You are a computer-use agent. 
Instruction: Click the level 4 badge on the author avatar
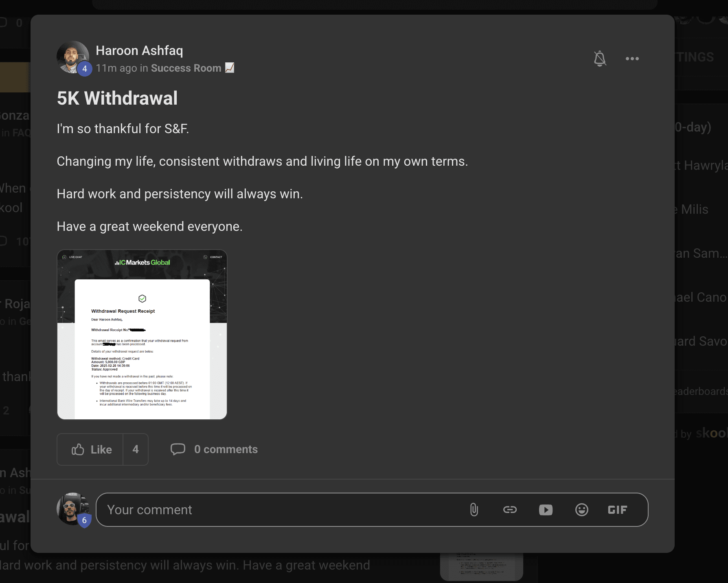tap(84, 69)
